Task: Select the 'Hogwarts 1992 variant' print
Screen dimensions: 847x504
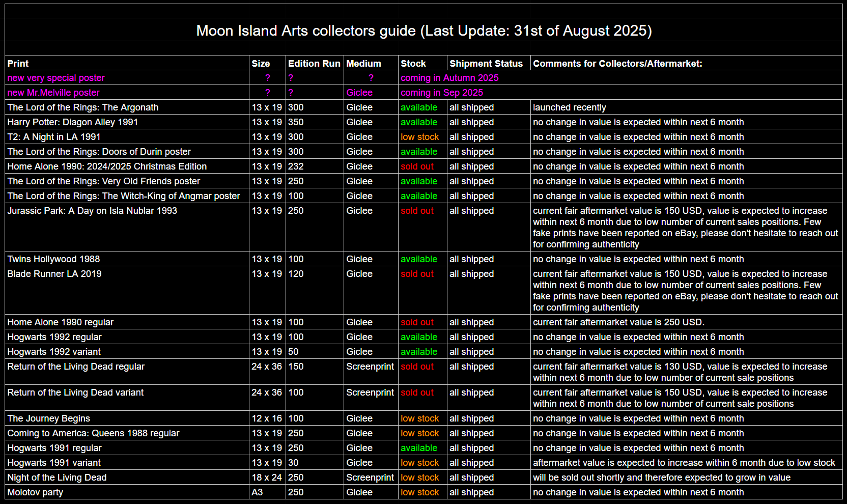Action: 54,352
